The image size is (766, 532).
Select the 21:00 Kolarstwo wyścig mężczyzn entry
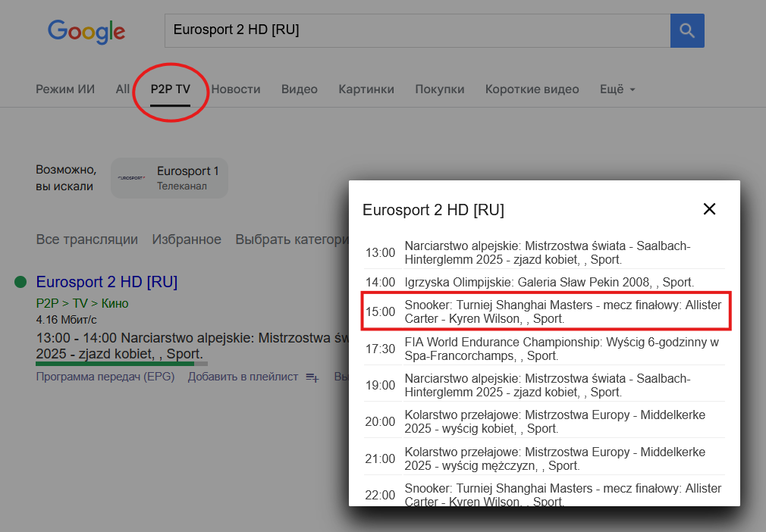point(545,458)
